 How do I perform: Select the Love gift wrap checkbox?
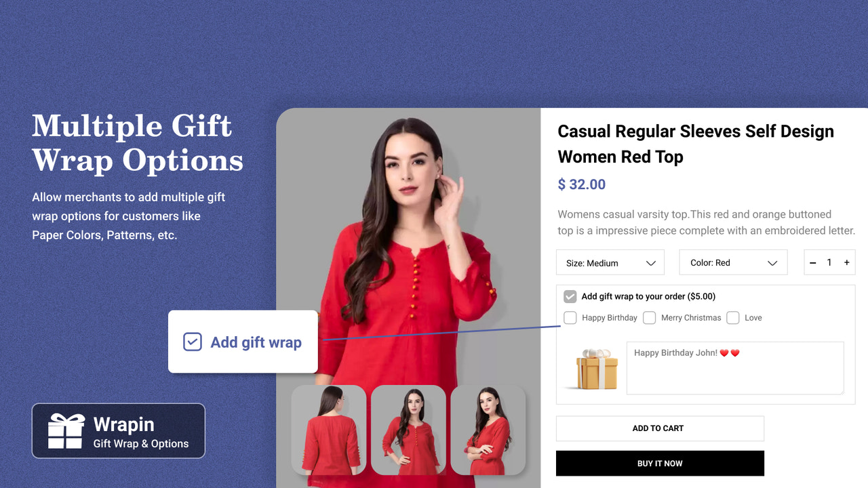coord(733,318)
